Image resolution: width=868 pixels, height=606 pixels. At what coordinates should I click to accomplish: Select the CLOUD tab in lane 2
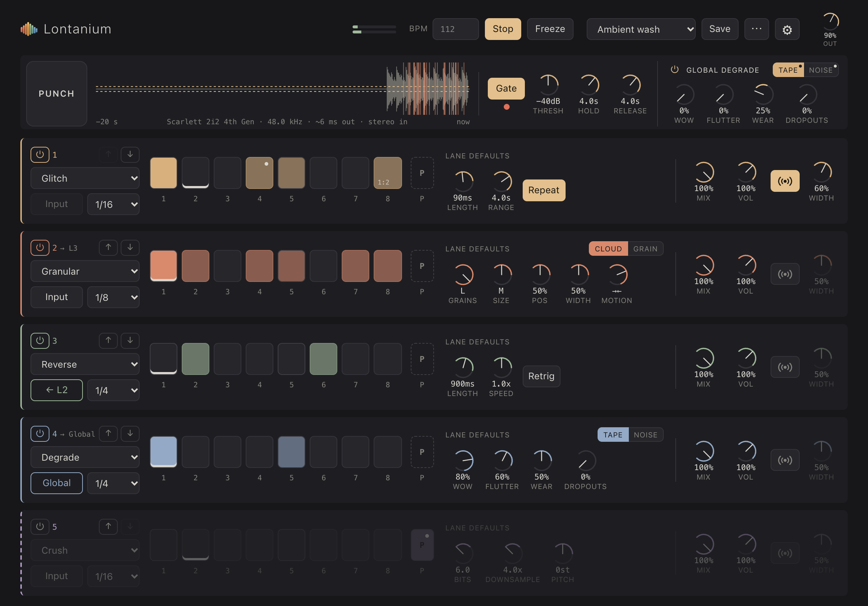[x=608, y=249]
